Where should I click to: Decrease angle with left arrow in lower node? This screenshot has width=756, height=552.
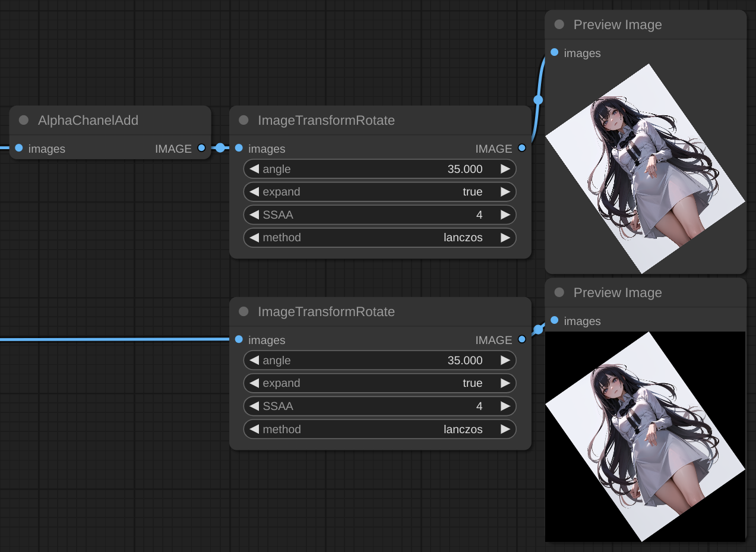click(254, 361)
